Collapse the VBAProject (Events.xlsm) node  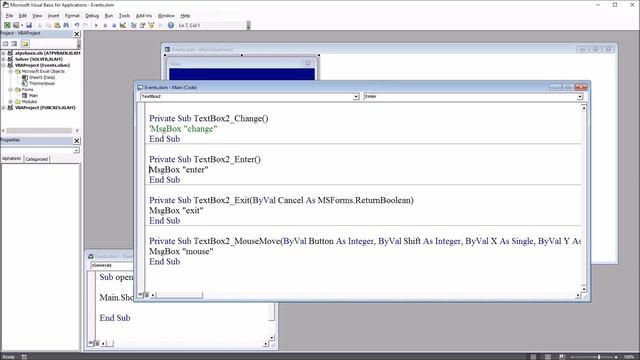point(4,65)
